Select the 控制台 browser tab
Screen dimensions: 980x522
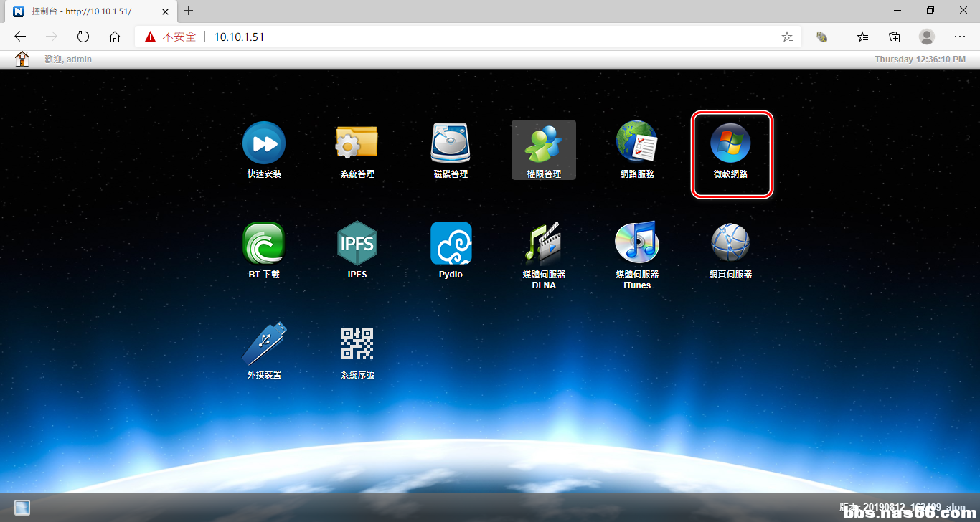[90, 11]
